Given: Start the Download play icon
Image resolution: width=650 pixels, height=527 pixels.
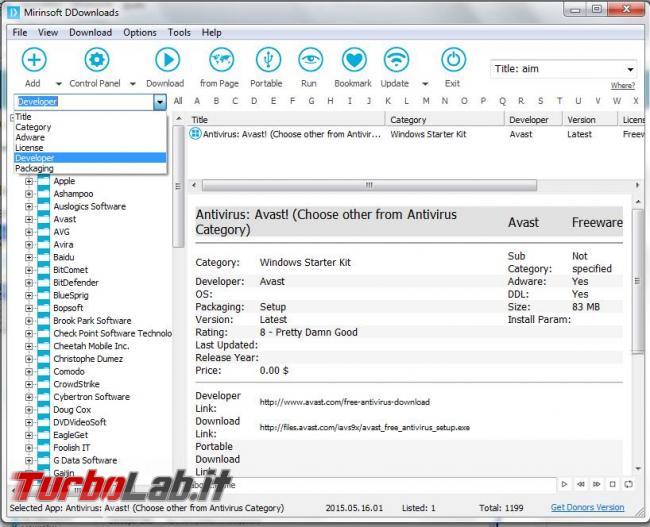Looking at the screenshot, I should click(167, 60).
